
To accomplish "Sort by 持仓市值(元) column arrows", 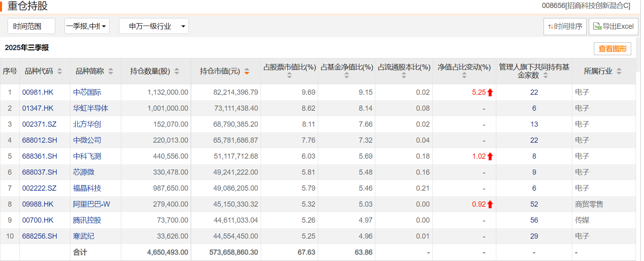I will [247, 71].
